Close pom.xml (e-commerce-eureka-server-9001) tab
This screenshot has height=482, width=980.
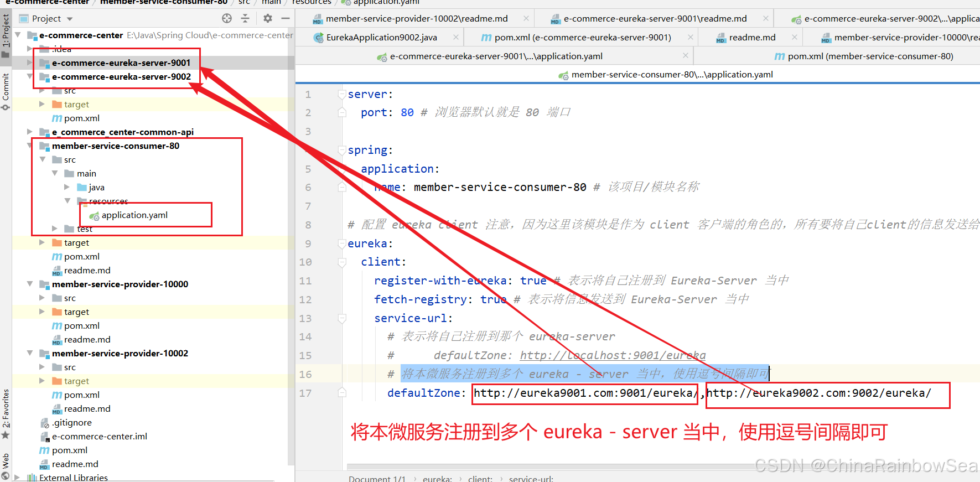pyautogui.click(x=691, y=37)
